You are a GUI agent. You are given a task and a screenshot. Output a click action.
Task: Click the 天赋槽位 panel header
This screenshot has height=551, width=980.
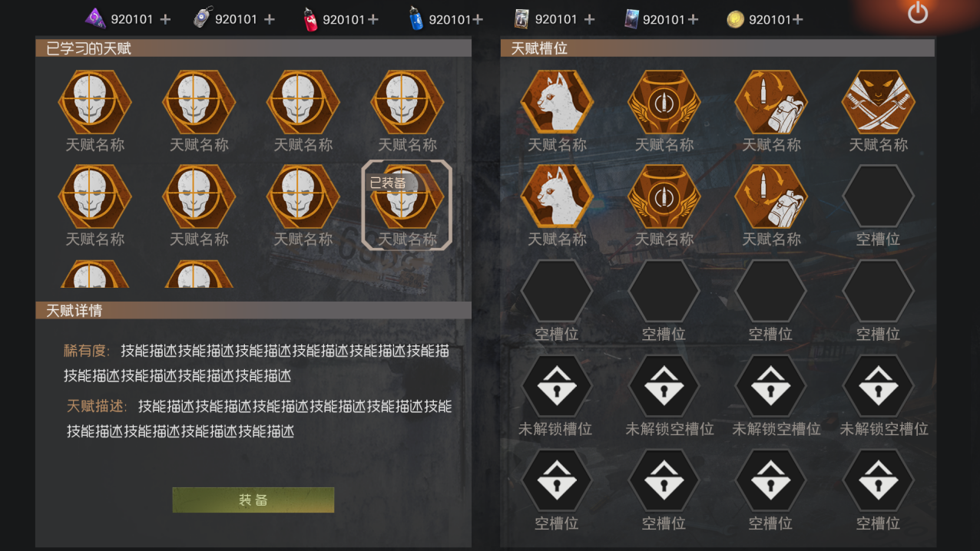(x=717, y=48)
